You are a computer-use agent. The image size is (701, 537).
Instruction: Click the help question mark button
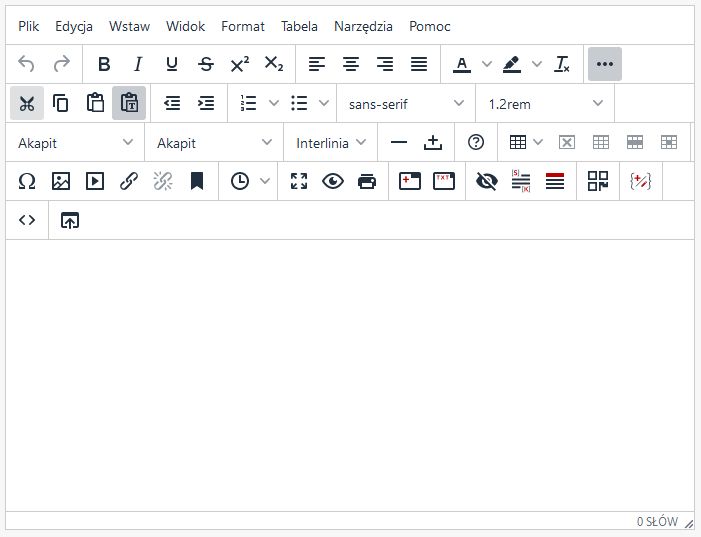pos(476,142)
